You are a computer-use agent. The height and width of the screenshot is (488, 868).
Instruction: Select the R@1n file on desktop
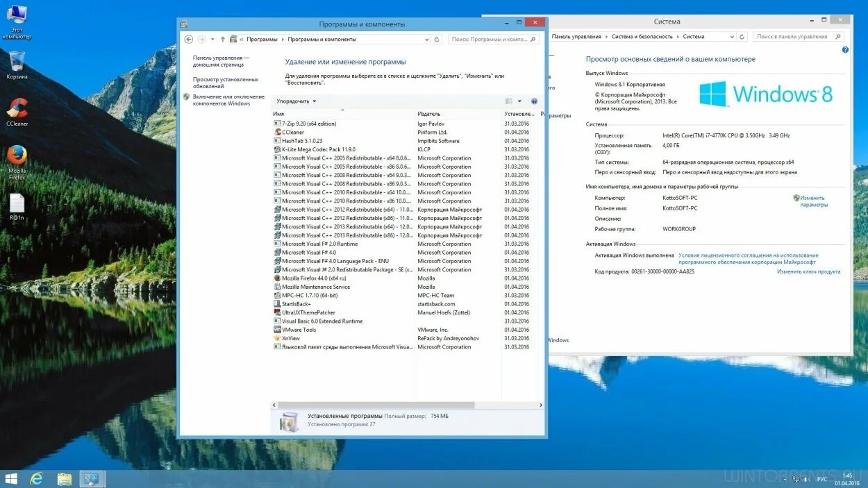(x=17, y=207)
